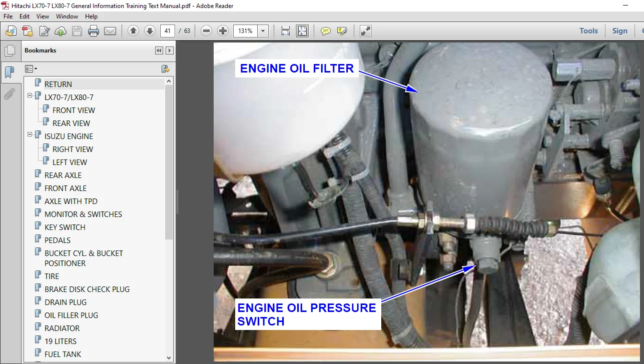
Task: Click the page number field showing 41
Action: tap(167, 31)
